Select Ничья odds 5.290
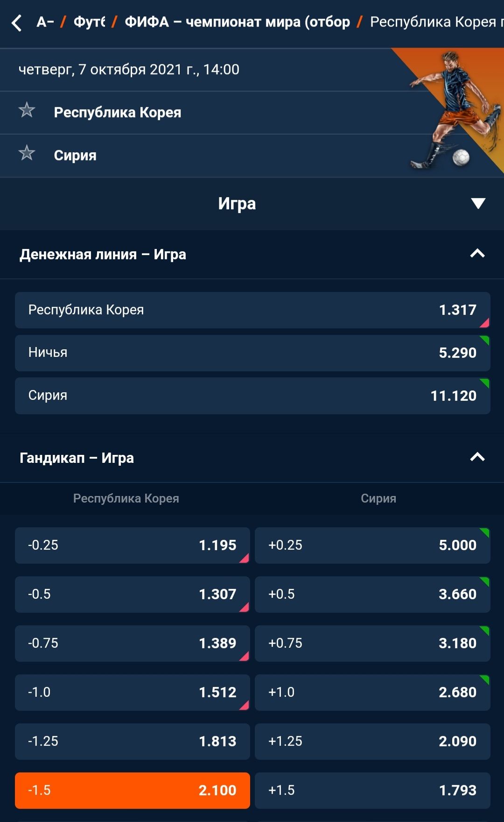This screenshot has height=822, width=504. pos(252,353)
